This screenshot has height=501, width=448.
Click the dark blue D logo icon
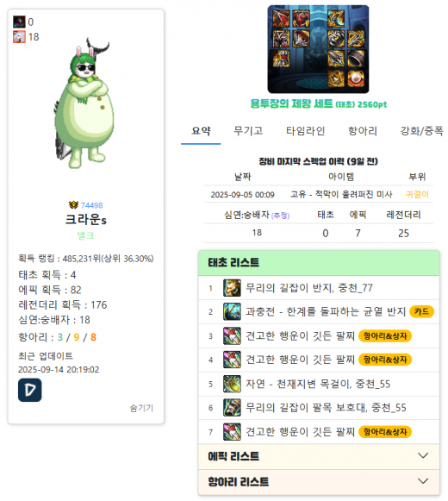[x=29, y=390]
